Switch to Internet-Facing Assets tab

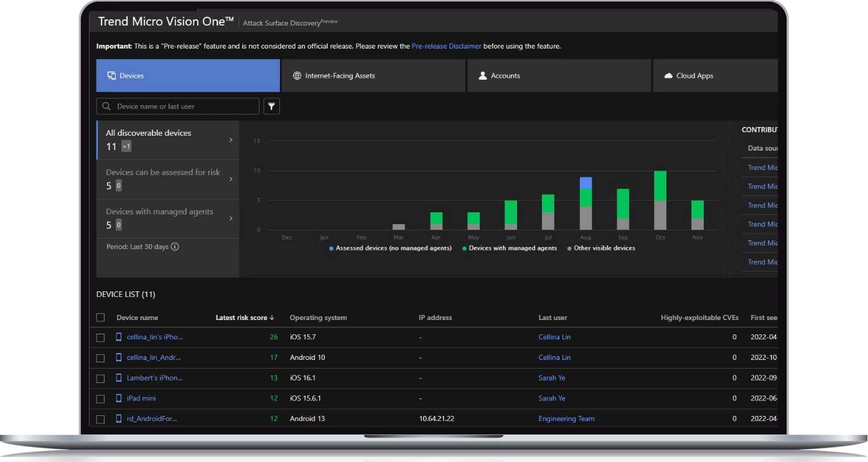[373, 75]
